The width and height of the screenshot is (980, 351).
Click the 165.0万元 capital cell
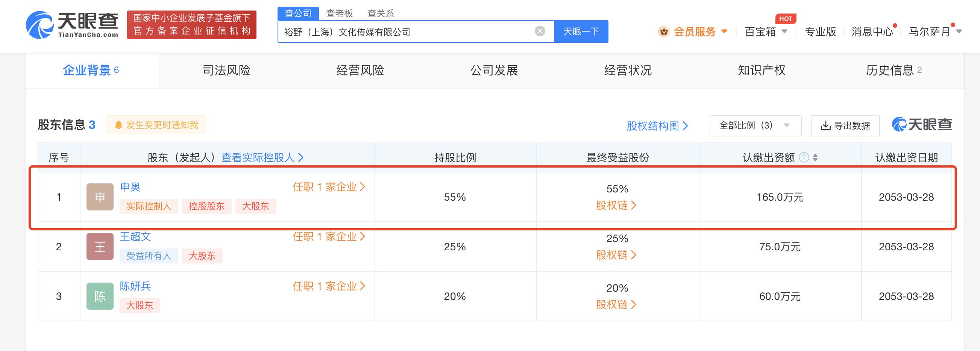pos(780,197)
